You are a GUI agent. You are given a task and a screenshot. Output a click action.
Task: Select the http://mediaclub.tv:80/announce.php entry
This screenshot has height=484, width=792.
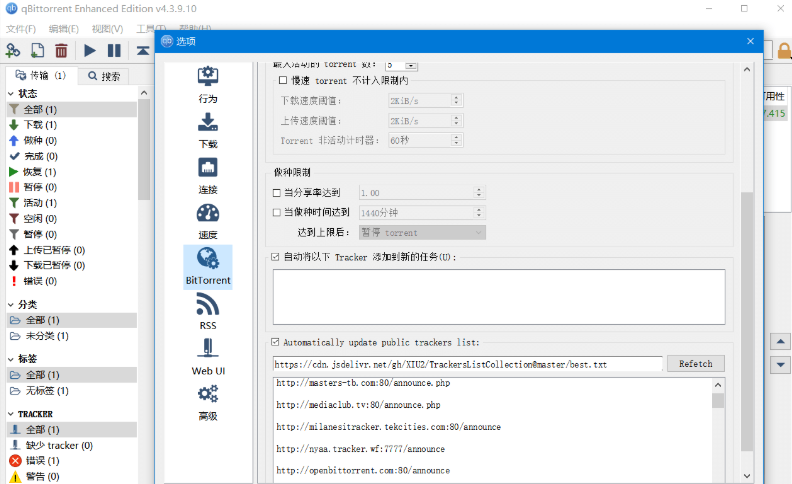[x=358, y=405]
